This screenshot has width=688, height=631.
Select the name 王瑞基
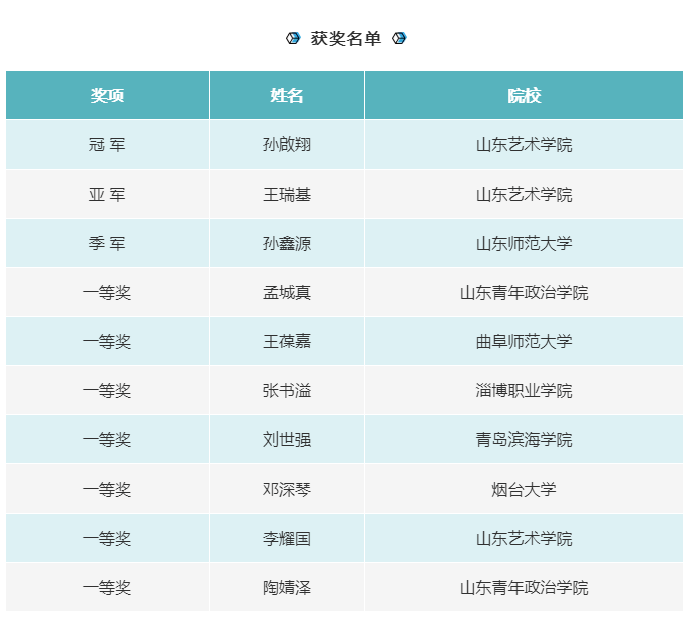(287, 194)
